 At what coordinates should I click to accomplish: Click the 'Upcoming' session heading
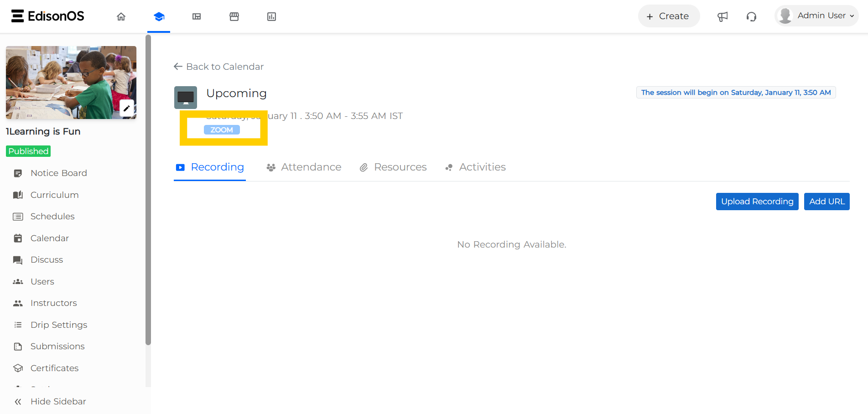pos(236,93)
